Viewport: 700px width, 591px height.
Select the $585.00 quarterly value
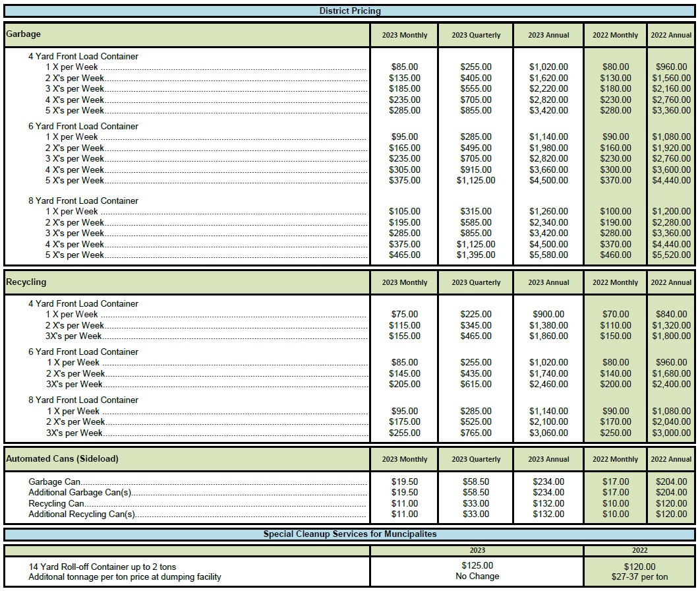(x=476, y=222)
